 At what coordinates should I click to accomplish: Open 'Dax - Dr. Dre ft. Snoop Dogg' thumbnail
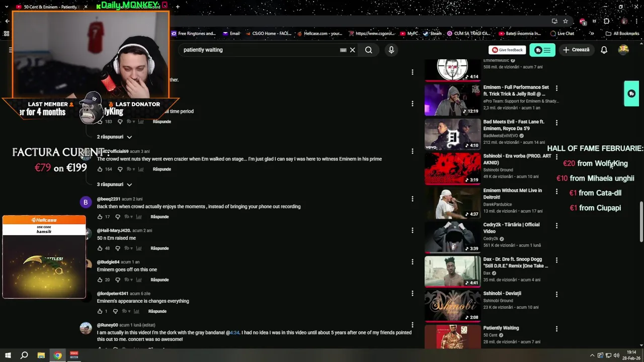[x=452, y=271]
